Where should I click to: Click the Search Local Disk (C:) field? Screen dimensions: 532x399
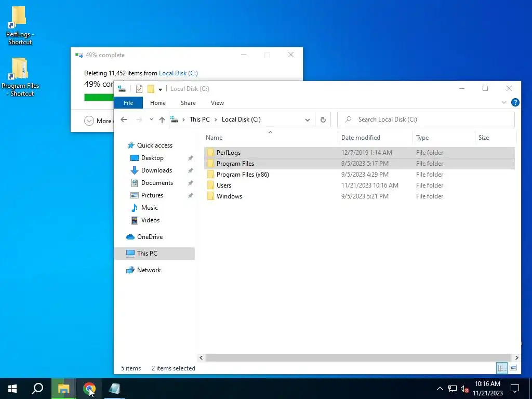426,119
